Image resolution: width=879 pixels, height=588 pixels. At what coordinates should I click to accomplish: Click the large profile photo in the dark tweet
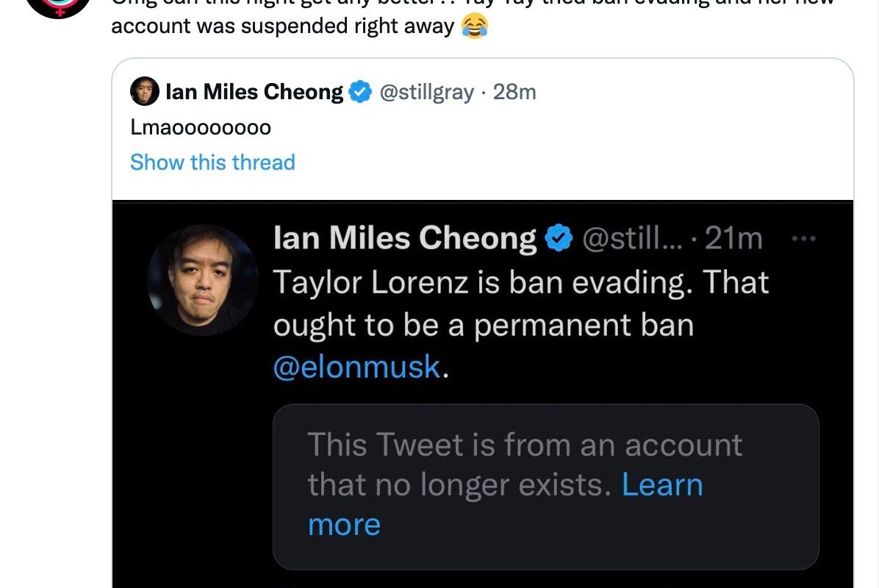point(203,280)
